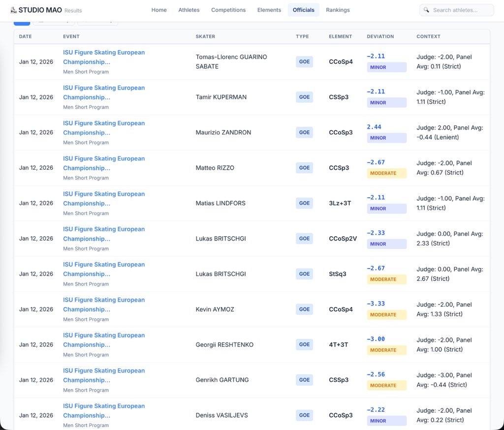504x430 pixels.
Task: Click element StSq3 cell
Action: [x=338, y=274]
